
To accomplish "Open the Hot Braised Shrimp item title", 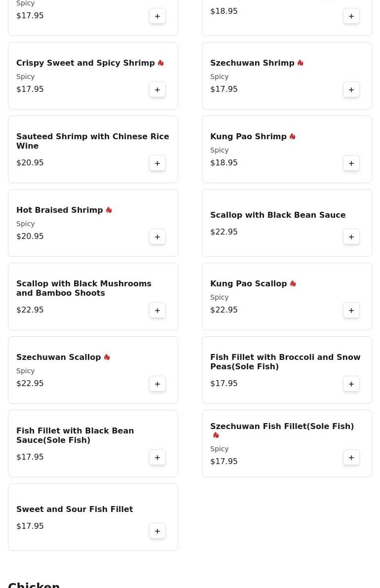I will tap(60, 210).
